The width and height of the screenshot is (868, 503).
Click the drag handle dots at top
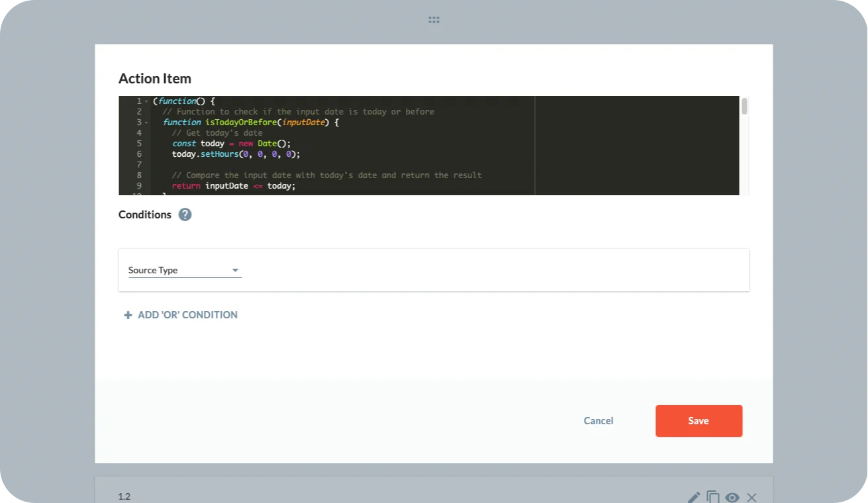click(x=434, y=21)
